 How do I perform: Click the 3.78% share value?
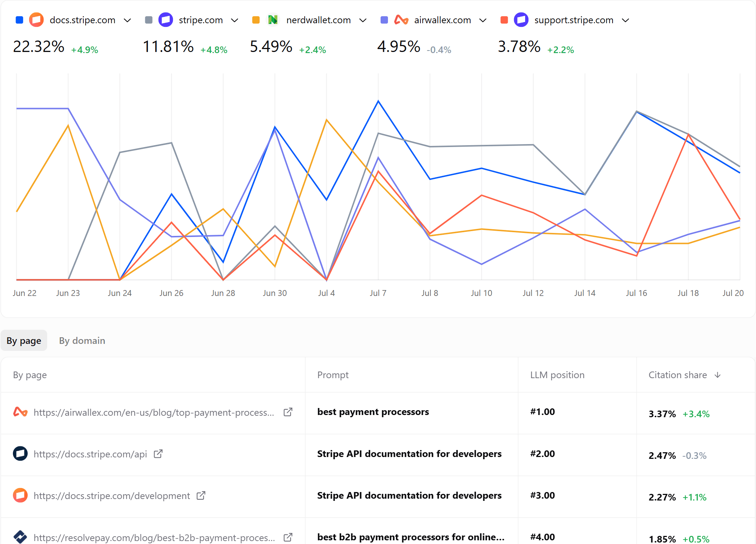[x=519, y=46]
